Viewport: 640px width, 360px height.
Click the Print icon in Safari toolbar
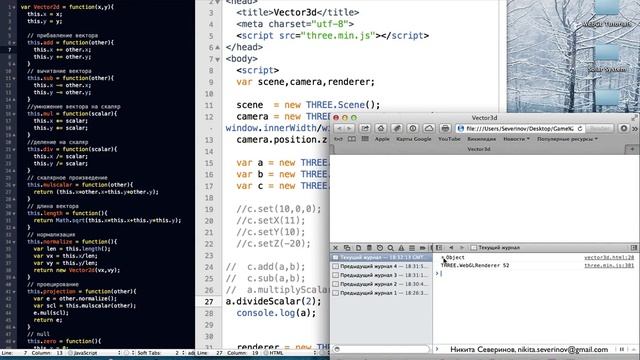445,128
